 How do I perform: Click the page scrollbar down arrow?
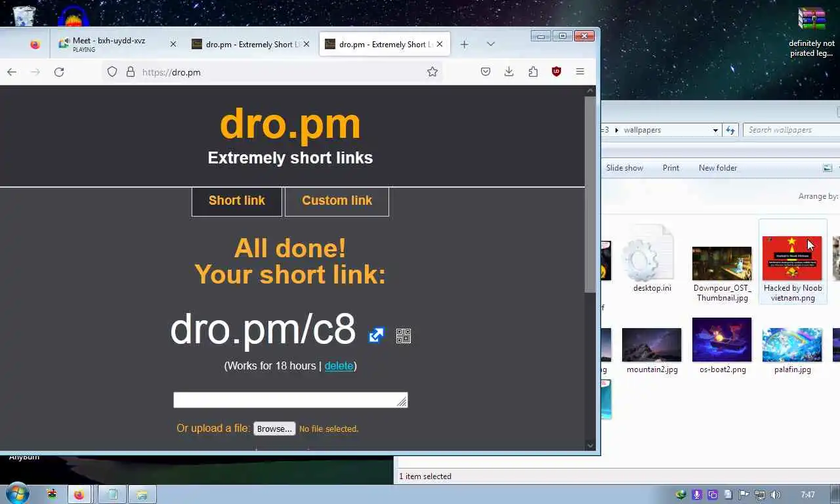(x=590, y=446)
